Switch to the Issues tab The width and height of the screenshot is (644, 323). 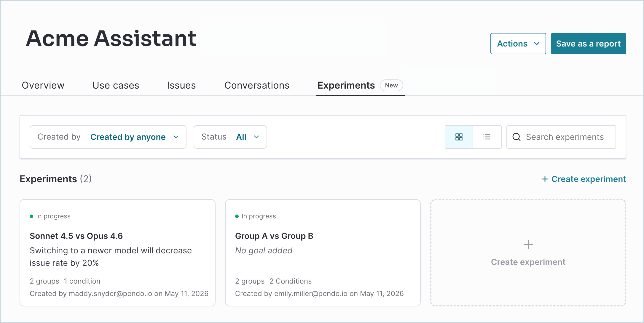pyautogui.click(x=181, y=85)
